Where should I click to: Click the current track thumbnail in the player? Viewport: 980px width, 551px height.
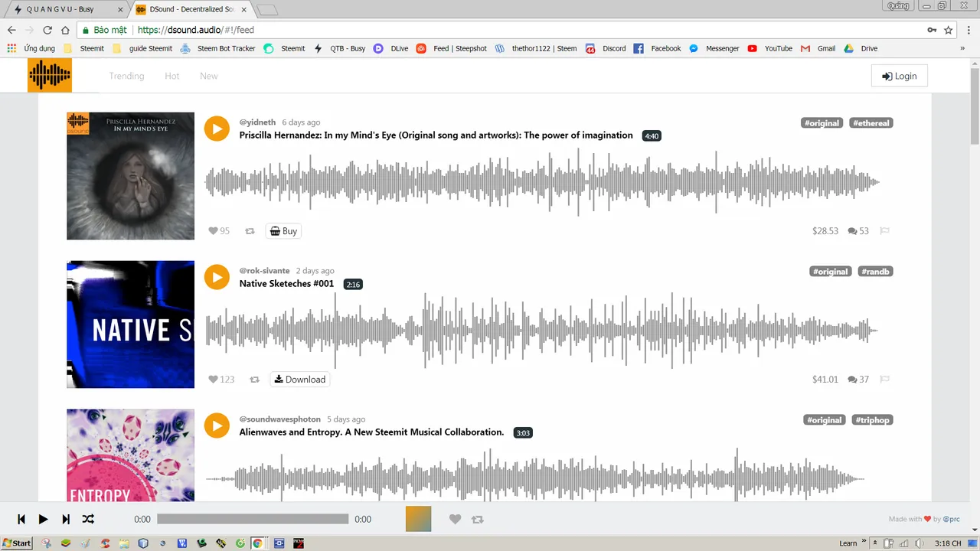[x=418, y=519]
